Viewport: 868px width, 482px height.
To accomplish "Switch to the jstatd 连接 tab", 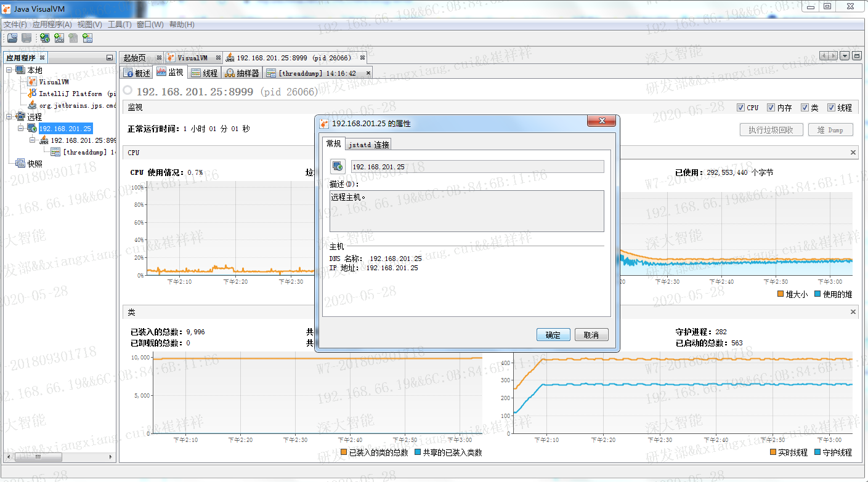I will 368,145.
